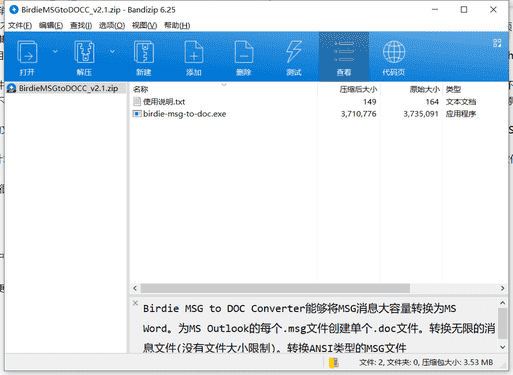Sort by the 压缩后大小 column header
The image size is (513, 375).
358,89
